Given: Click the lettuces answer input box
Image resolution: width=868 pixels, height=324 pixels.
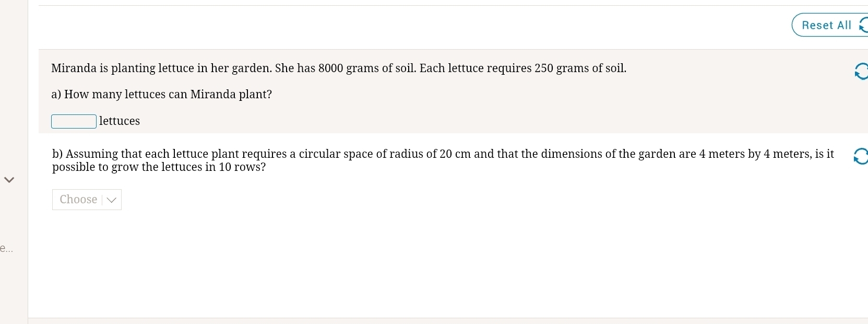Looking at the screenshot, I should (x=74, y=121).
